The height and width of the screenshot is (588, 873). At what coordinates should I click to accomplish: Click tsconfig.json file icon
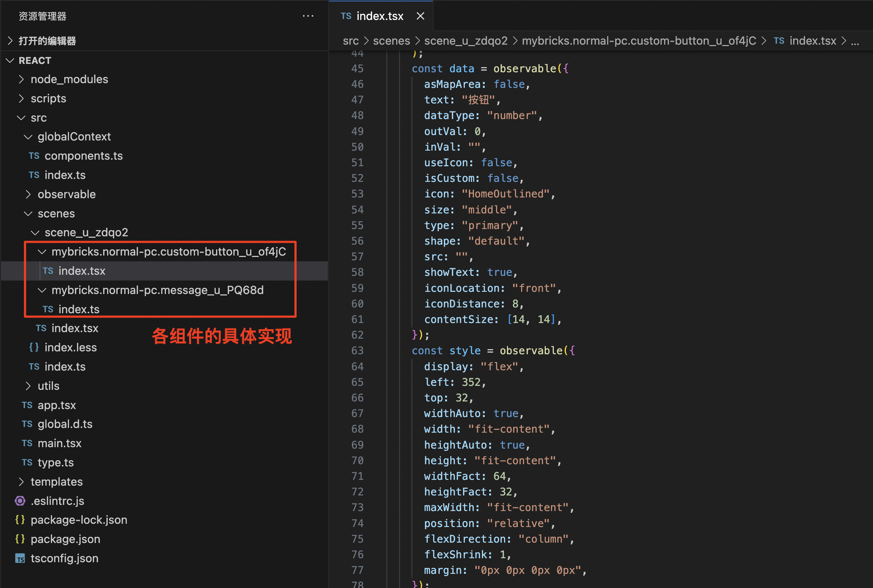[20, 558]
